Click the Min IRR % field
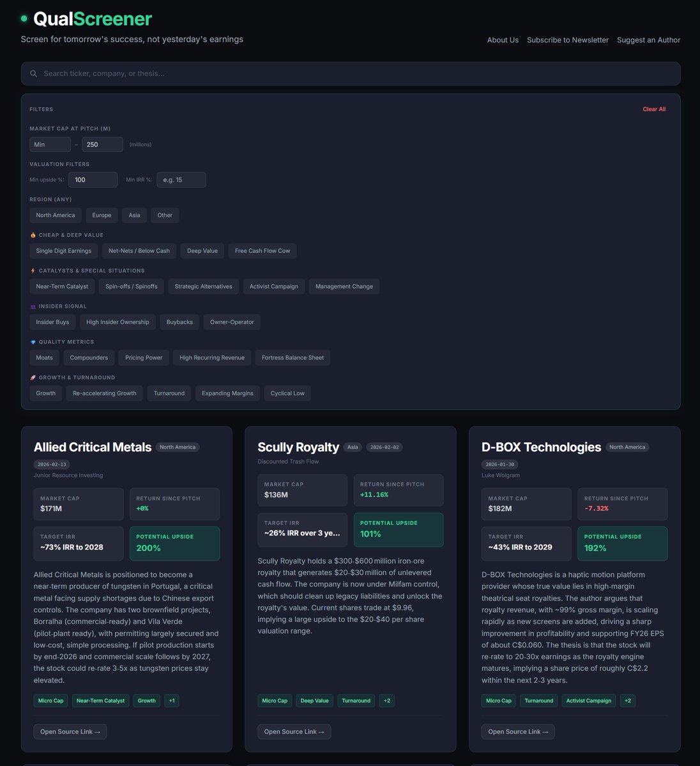 181,180
